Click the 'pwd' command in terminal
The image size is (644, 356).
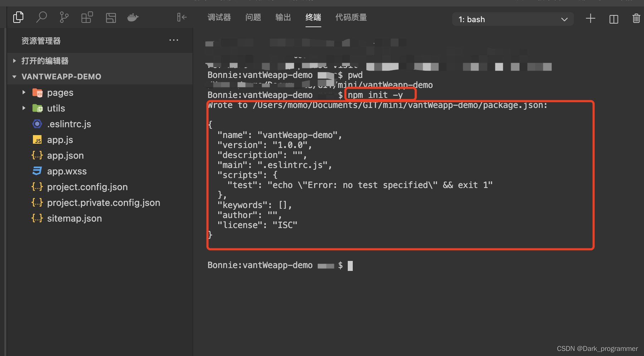[x=355, y=75]
